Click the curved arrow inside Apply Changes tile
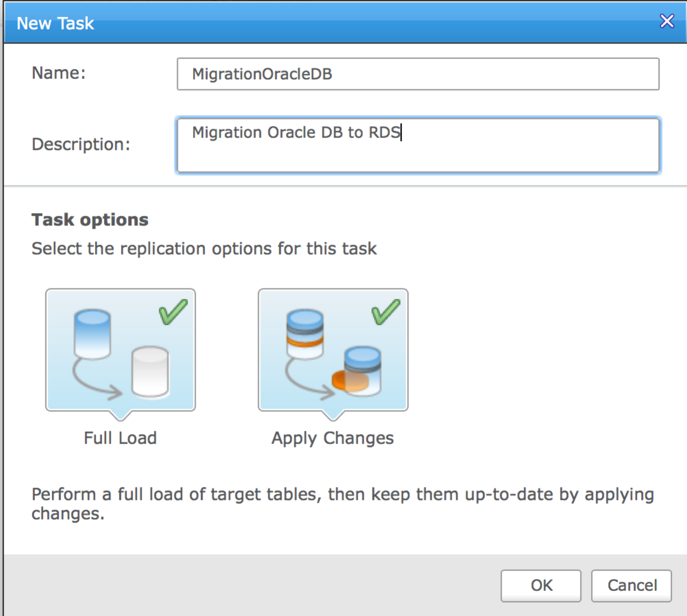 309,379
